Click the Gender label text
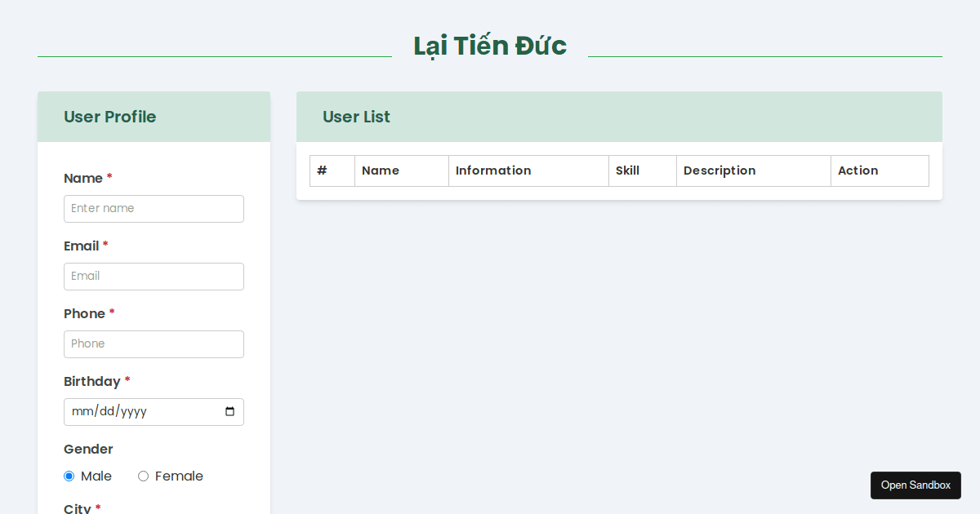 pyautogui.click(x=87, y=449)
